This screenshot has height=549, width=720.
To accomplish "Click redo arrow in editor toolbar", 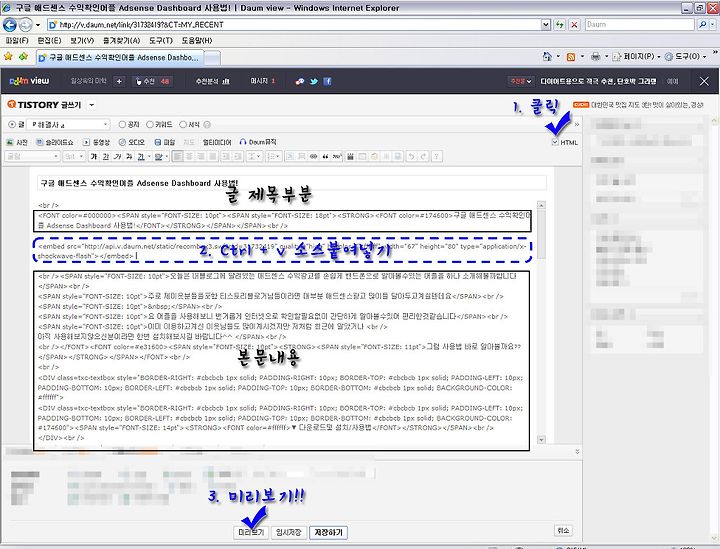I will coord(423,157).
